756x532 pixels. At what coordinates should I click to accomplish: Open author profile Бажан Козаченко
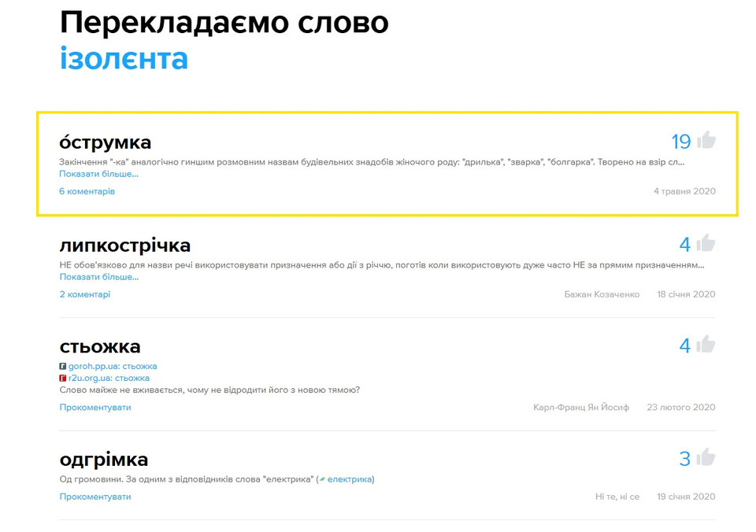(602, 294)
